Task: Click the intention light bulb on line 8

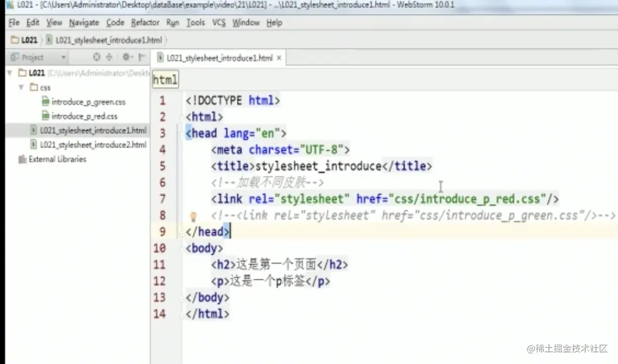Action: click(x=193, y=217)
